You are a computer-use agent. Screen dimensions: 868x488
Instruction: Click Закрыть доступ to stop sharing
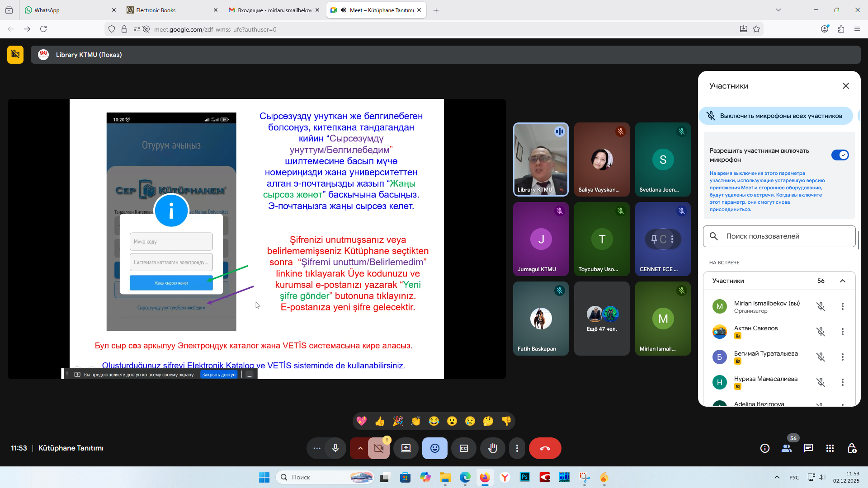click(x=219, y=375)
